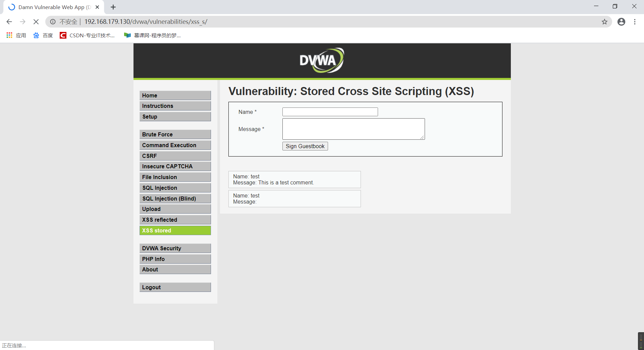The image size is (644, 350).
Task: Open a new browser tab
Action: [x=113, y=7]
